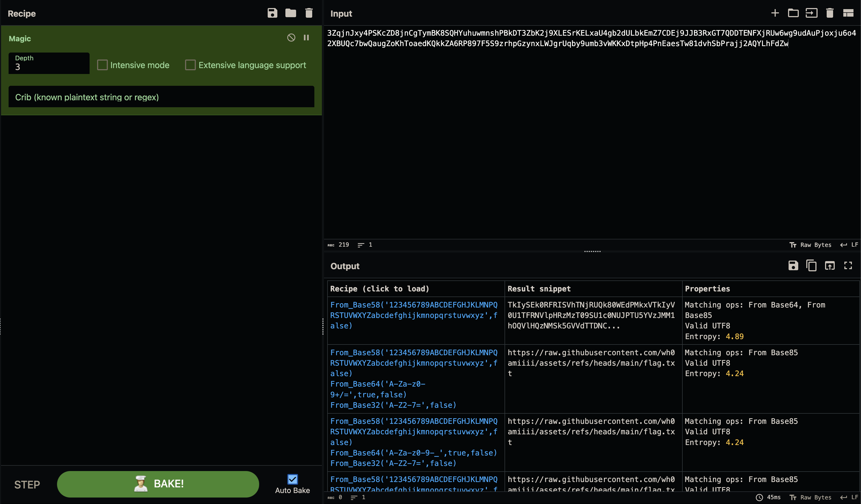Save the recipe with the floppy icon

click(x=272, y=13)
